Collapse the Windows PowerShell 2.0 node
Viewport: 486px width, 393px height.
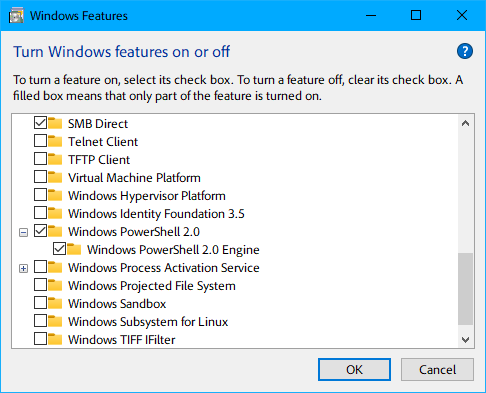click(x=23, y=232)
